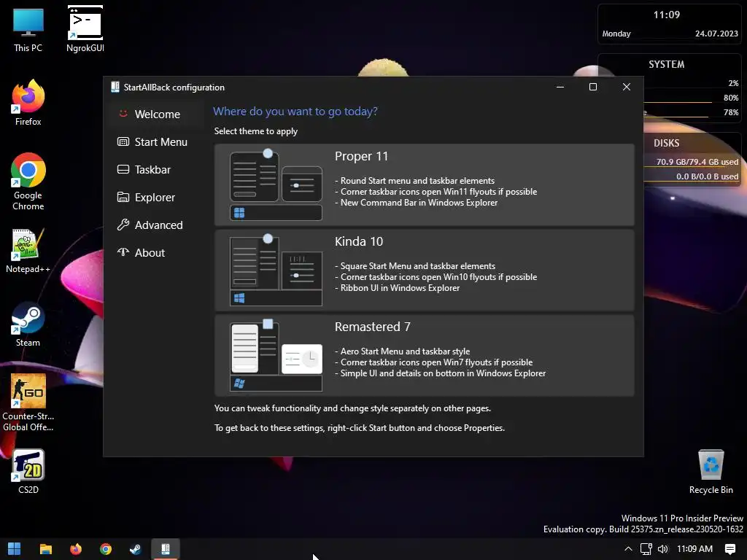This screenshot has width=747, height=560.
Task: Click 'Aero Start Menu and taskbar style' line
Action: [x=402, y=351]
